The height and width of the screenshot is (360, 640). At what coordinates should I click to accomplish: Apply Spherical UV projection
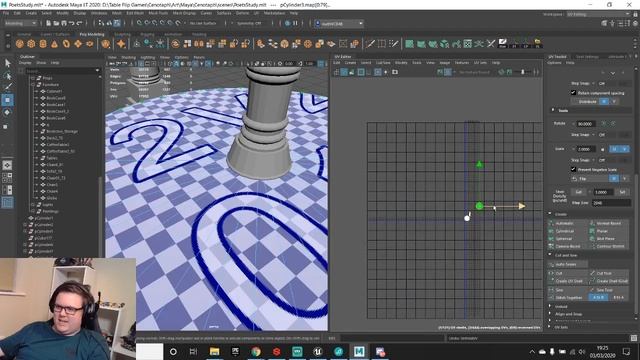pyautogui.click(x=568, y=238)
